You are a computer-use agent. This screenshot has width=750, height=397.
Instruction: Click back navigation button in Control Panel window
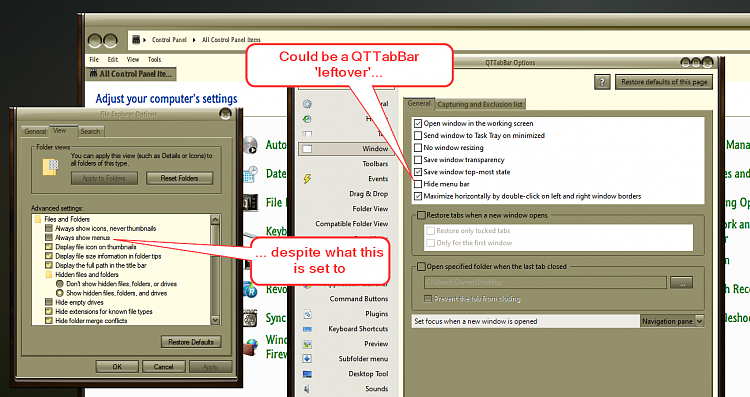point(95,41)
